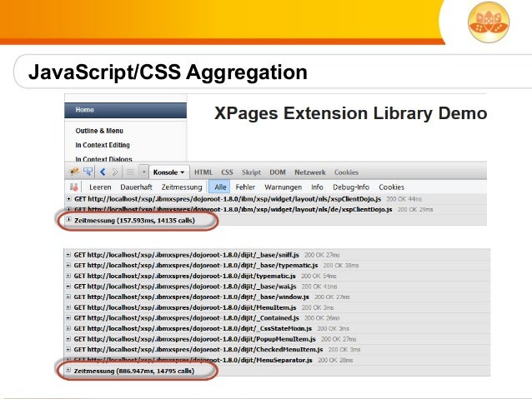Expand the CheckedMenuItem.js GET request
The image size is (532, 399).
[x=68, y=350]
